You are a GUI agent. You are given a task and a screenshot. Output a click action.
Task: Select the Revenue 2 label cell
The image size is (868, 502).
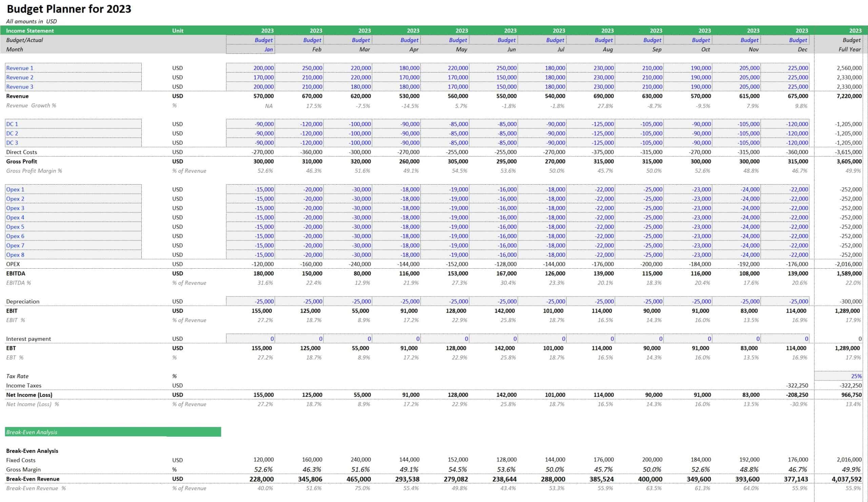(73, 77)
